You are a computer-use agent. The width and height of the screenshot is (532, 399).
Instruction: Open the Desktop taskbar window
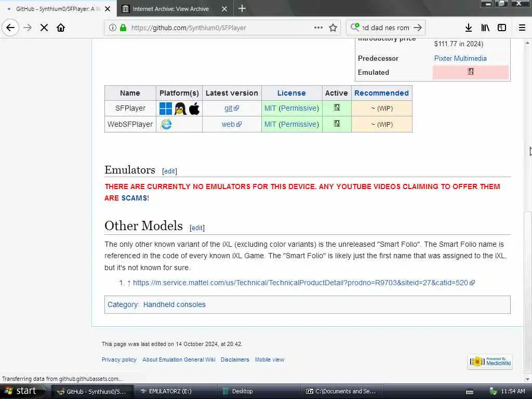coord(258,392)
